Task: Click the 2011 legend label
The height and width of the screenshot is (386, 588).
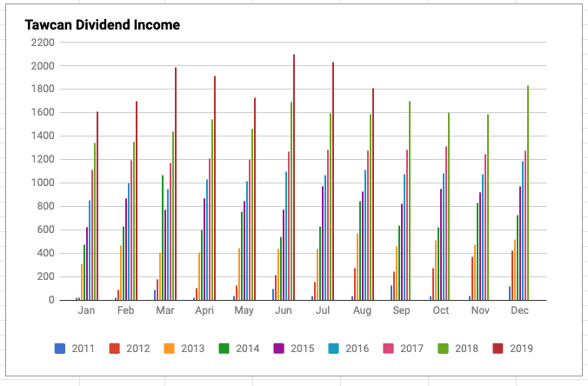Action: click(x=83, y=349)
